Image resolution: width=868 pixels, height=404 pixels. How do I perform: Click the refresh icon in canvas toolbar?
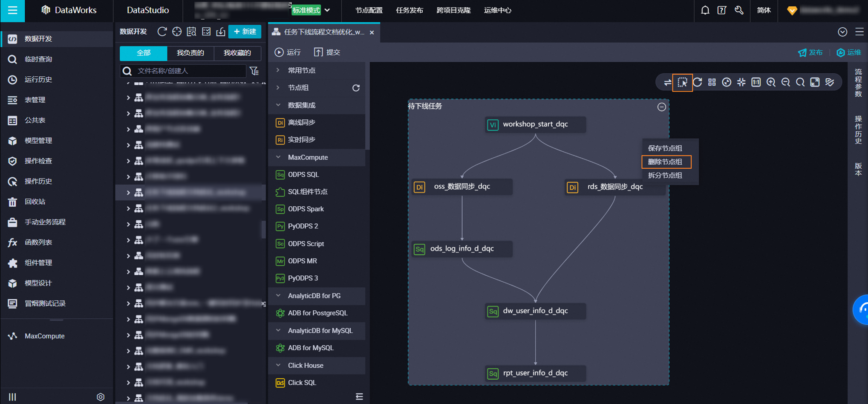698,82
